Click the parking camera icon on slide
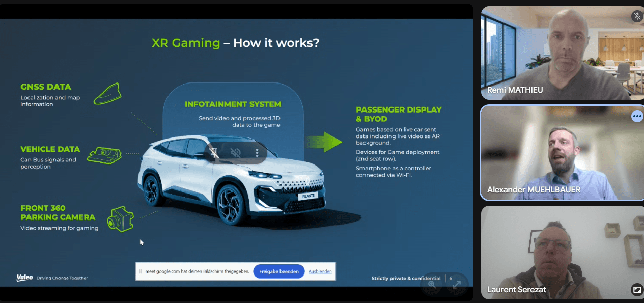 pos(120,219)
